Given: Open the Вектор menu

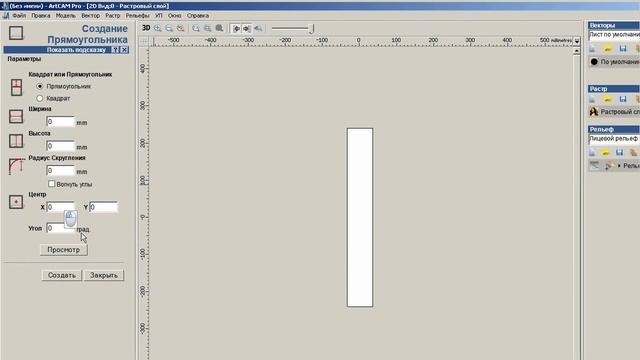Looking at the screenshot, I should (x=91, y=16).
